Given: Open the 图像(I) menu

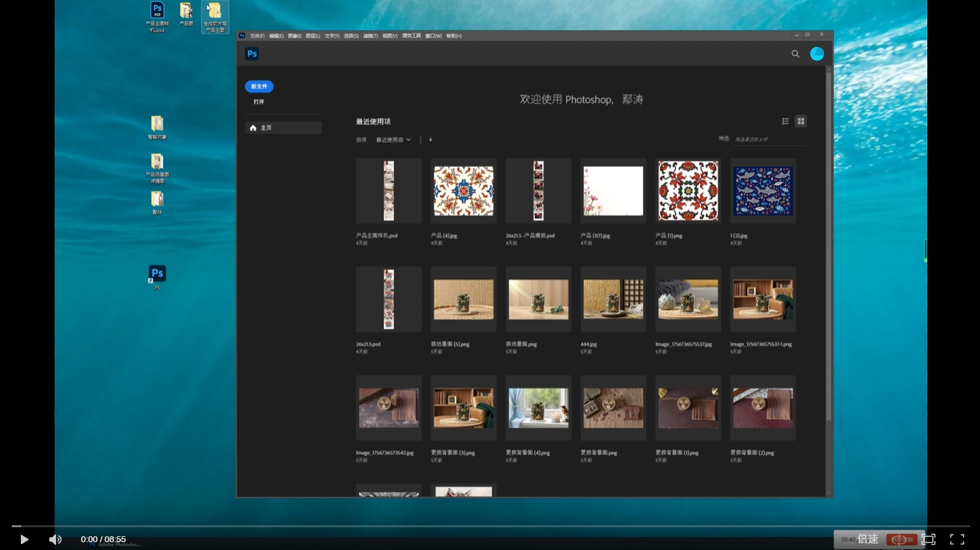Looking at the screenshot, I should [x=295, y=36].
